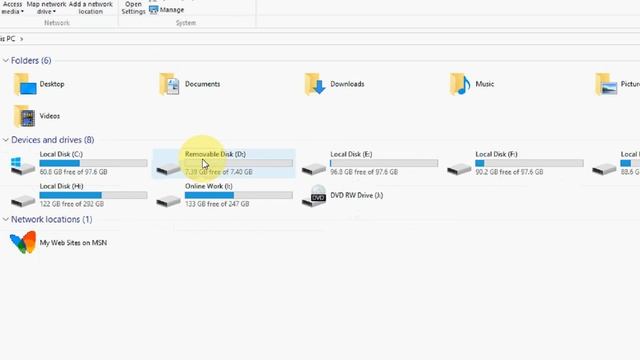Click the Local Disk (E:) usage bar
Image resolution: width=640 pixels, height=360 pixels.
click(x=384, y=163)
